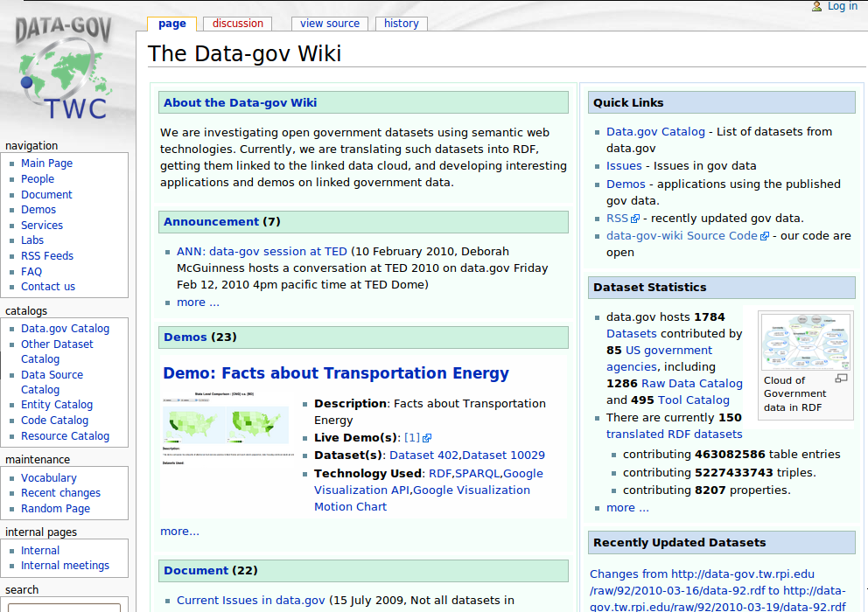Switch to the discussion tab
This screenshot has height=612, width=868.
pos(237,24)
